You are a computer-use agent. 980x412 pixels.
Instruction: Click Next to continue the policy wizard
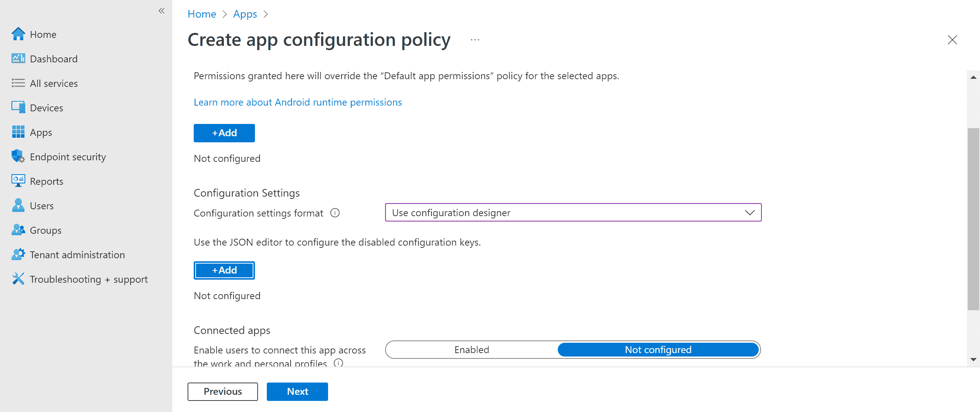[x=297, y=391]
